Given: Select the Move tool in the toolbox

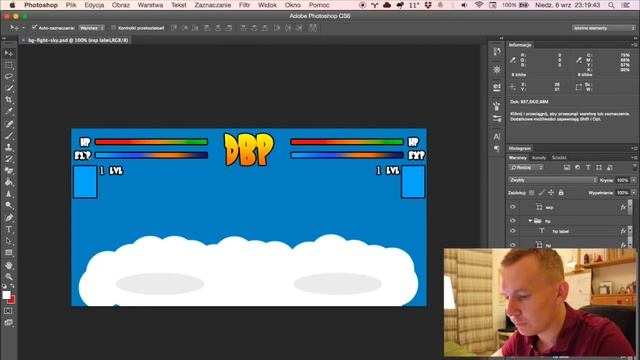Looking at the screenshot, I should coord(9,53).
